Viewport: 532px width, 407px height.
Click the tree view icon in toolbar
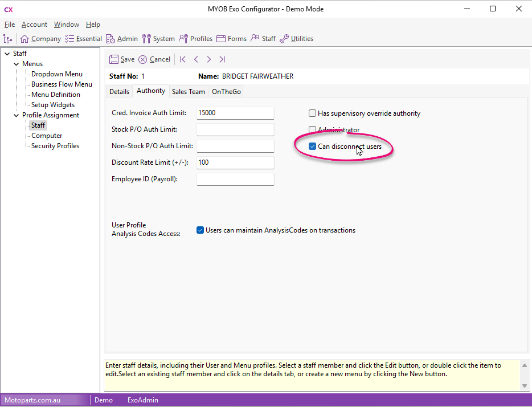[7, 39]
